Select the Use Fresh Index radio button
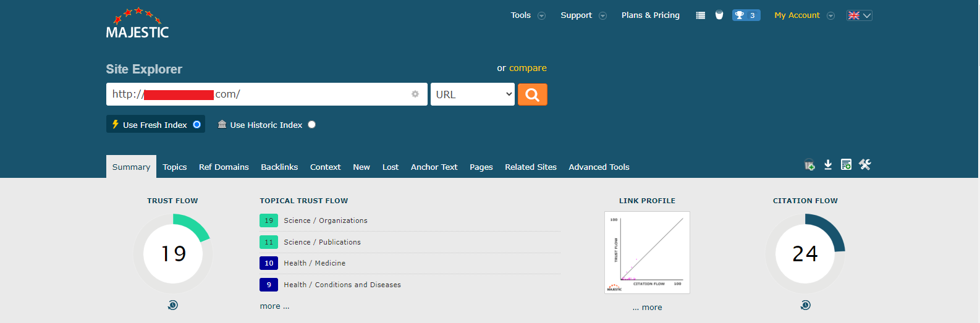Viewport: 980px width, 323px height. (x=197, y=125)
